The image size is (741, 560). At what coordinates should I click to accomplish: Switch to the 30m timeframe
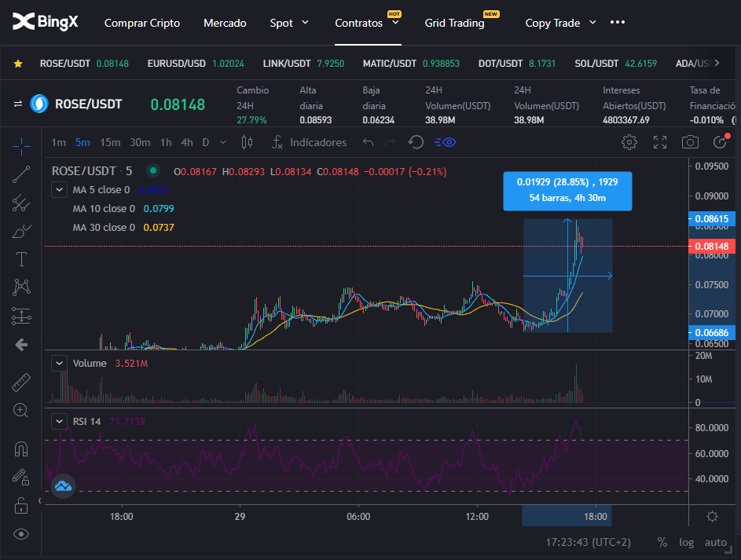point(141,142)
